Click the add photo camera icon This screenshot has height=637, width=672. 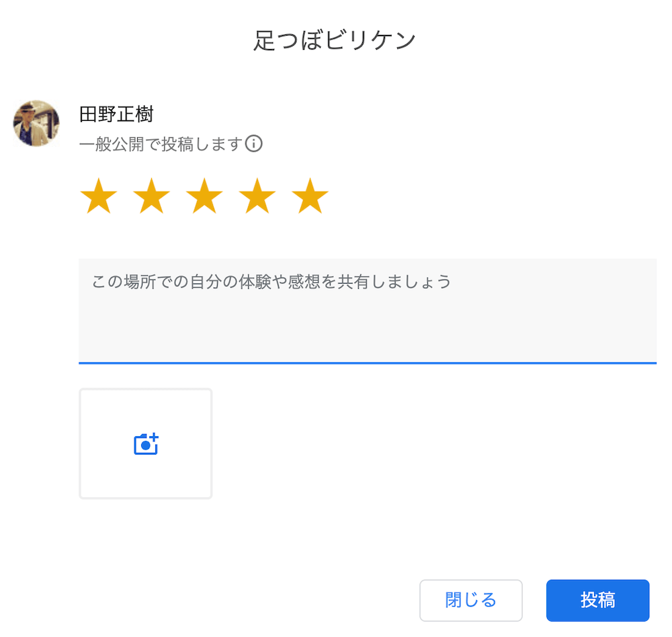(146, 443)
